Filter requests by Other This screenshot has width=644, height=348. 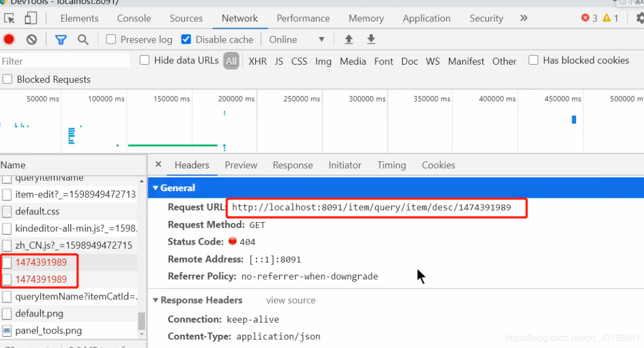pos(504,61)
